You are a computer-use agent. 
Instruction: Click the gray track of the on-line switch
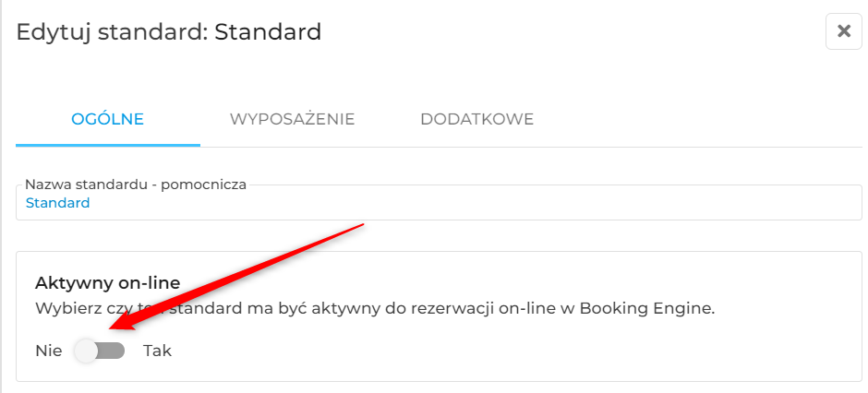(112, 351)
